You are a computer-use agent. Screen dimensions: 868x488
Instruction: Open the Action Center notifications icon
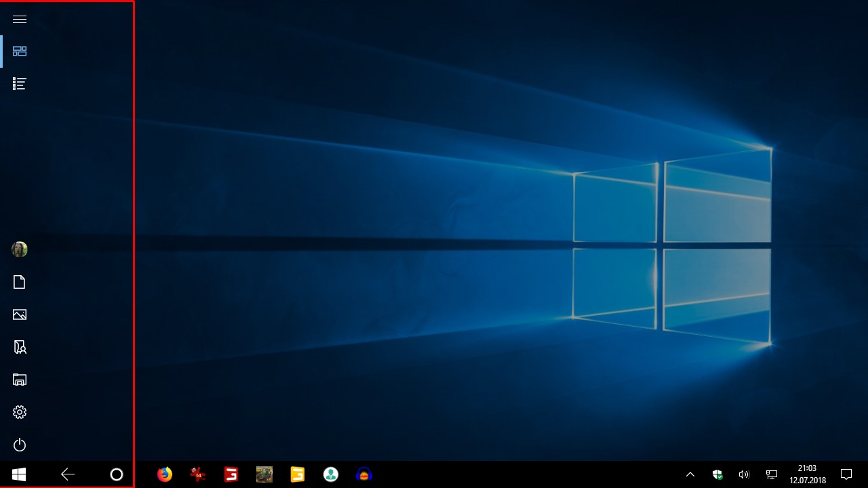coord(846,474)
